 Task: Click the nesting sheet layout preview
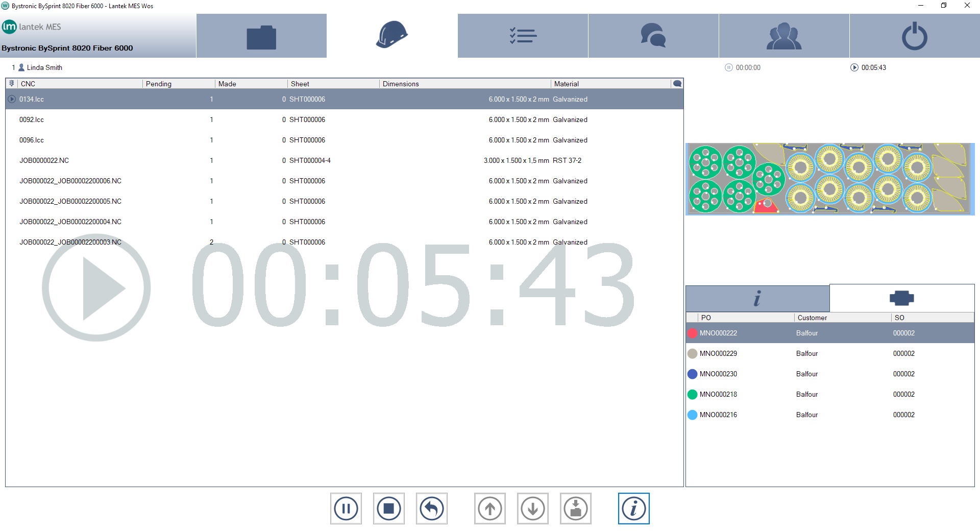tap(830, 179)
